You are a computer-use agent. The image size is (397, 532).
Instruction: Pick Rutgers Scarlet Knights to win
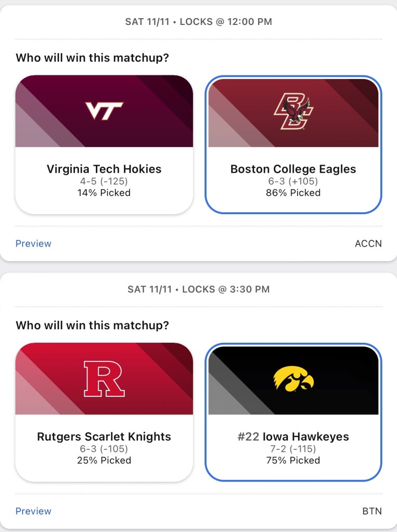(104, 437)
